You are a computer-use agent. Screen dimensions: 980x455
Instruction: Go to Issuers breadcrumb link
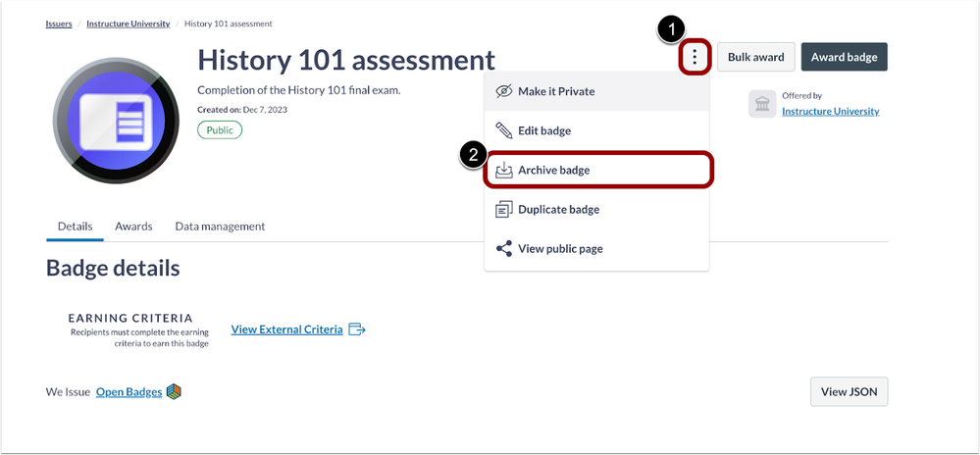tap(58, 24)
